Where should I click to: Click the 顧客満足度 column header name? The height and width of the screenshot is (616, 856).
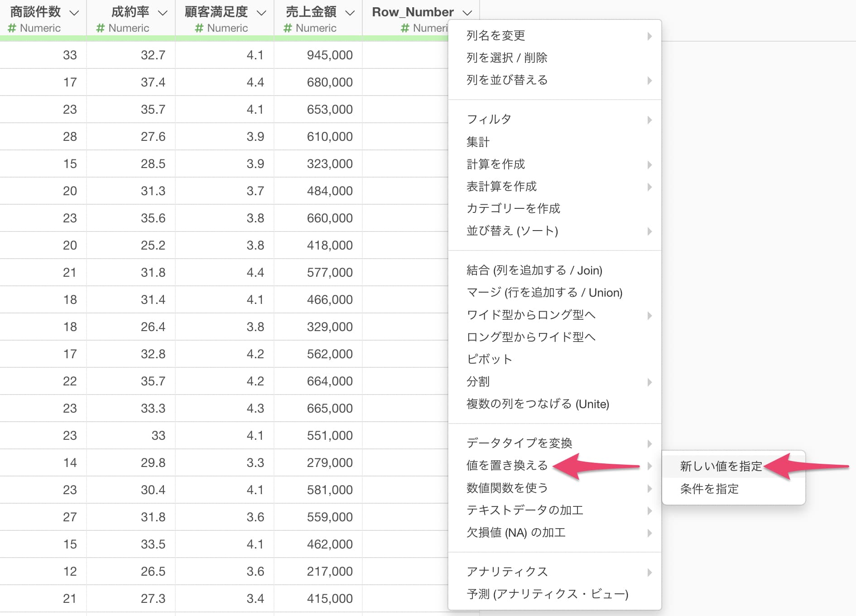pos(216,12)
